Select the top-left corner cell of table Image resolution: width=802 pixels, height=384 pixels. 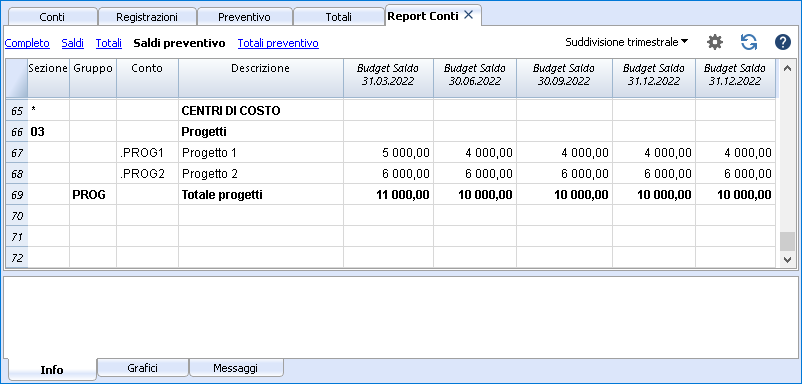tap(17, 78)
